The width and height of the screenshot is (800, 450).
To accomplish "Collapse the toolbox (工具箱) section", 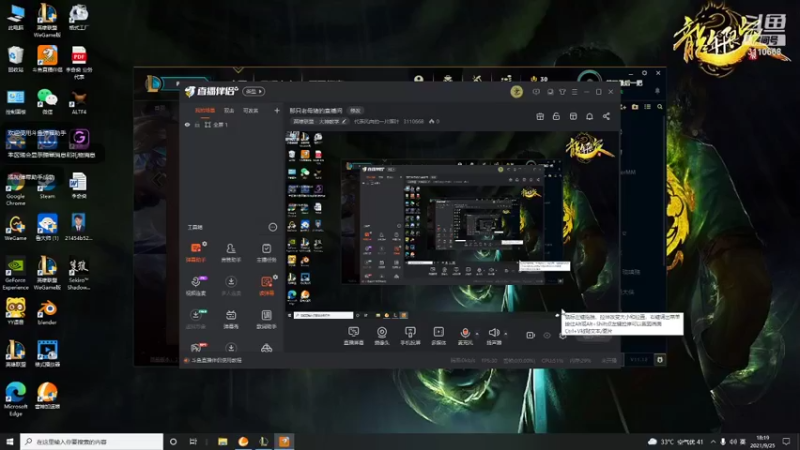I will pos(273,227).
